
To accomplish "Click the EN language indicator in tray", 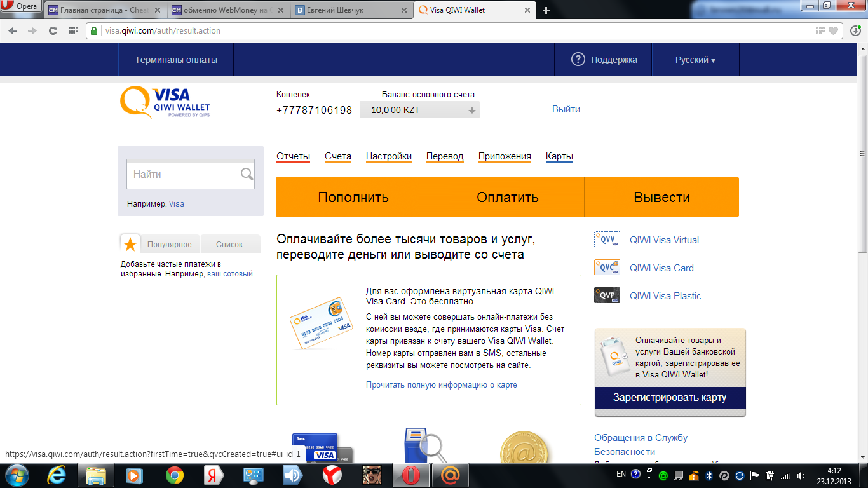I will coord(621,475).
